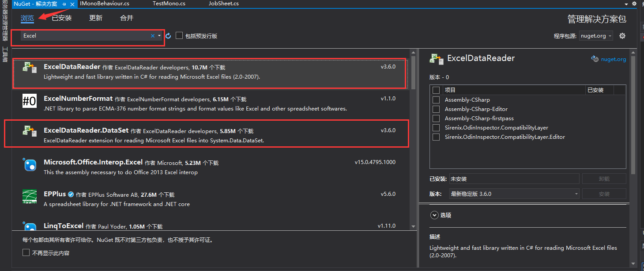Switch to the installed packages tab
Screen dimensions: 644x271
click(x=61, y=18)
